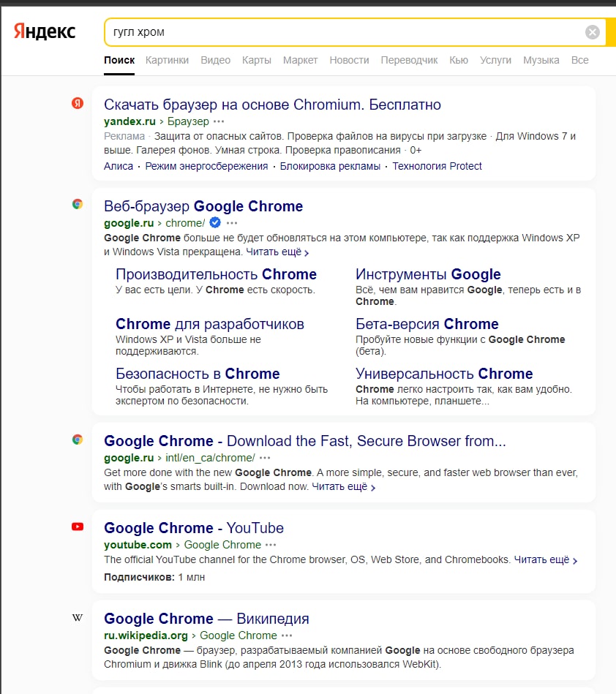The height and width of the screenshot is (694, 616).
Task: Click the Chrome favicon next to Веб-браузер Google Chrome
Action: [78, 205]
